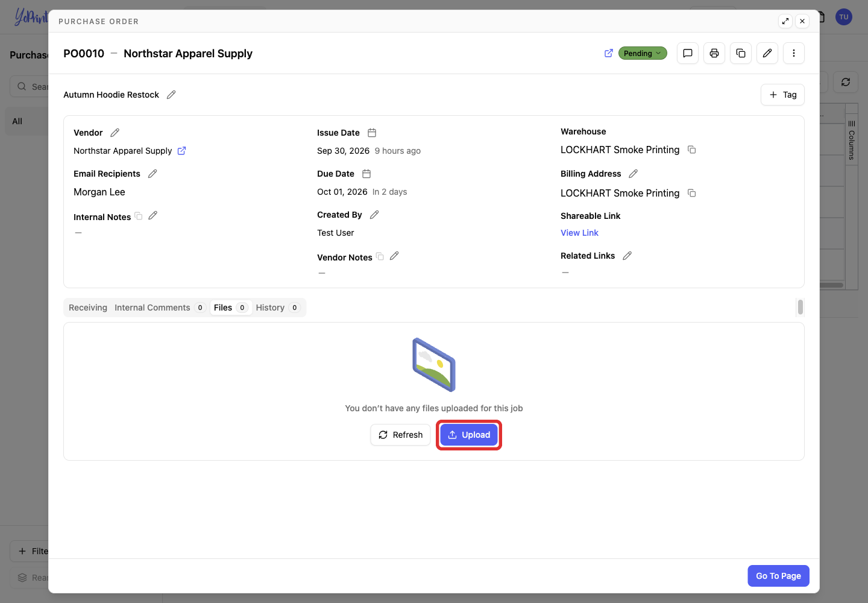The width and height of the screenshot is (868, 603).
Task: Expand the purchase order dialog to fullscreen
Action: tap(785, 21)
